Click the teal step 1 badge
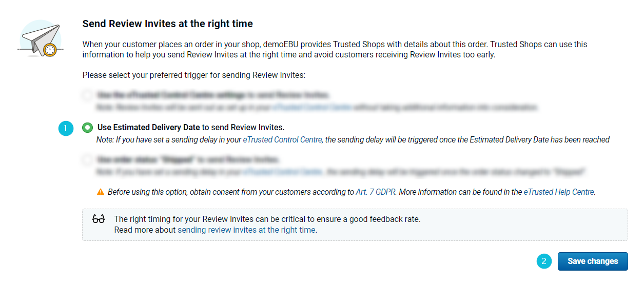 (x=66, y=128)
